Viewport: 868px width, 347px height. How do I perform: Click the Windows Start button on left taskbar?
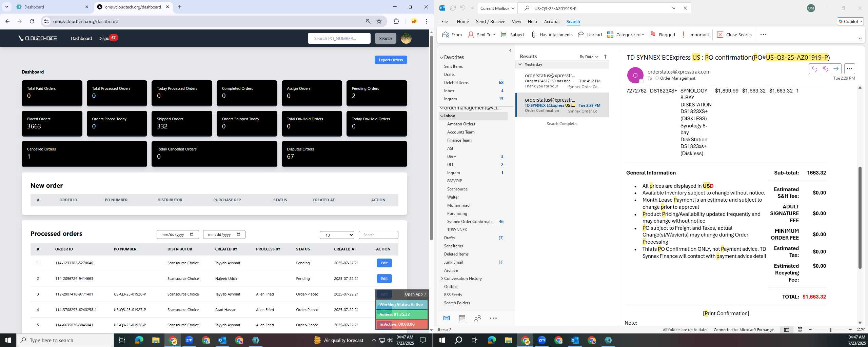(x=8, y=340)
